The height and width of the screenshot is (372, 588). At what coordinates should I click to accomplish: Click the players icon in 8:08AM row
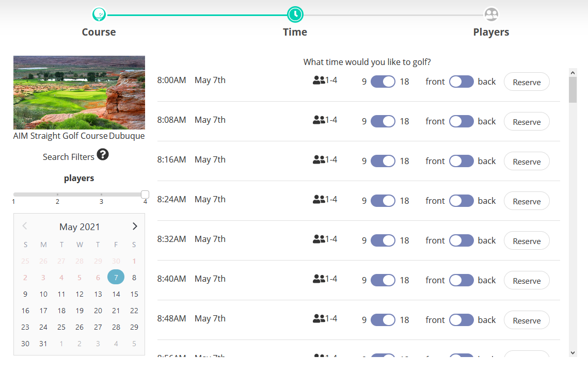319,120
